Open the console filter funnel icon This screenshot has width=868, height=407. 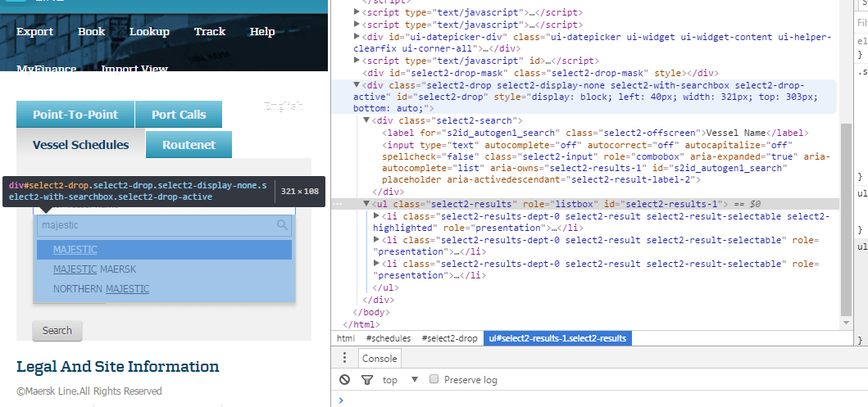(367, 380)
